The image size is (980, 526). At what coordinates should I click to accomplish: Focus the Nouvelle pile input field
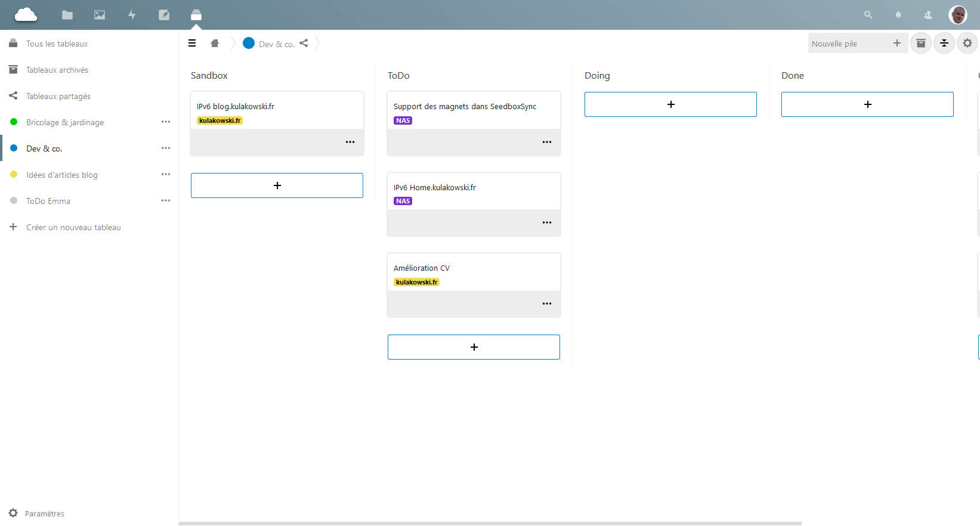point(848,44)
